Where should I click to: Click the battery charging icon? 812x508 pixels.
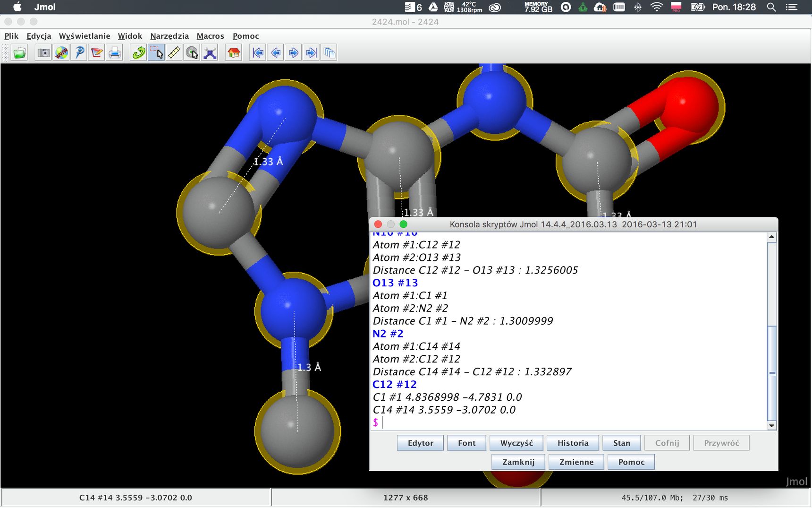click(x=697, y=7)
